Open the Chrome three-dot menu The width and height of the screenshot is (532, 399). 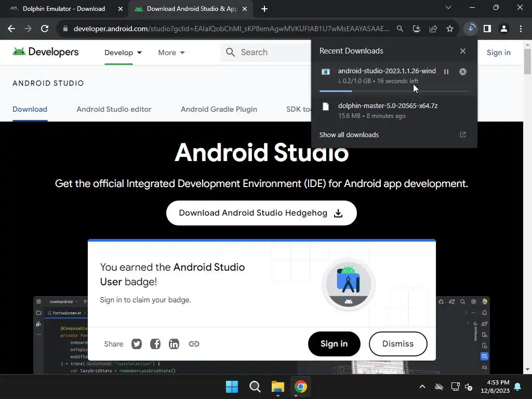(x=521, y=29)
